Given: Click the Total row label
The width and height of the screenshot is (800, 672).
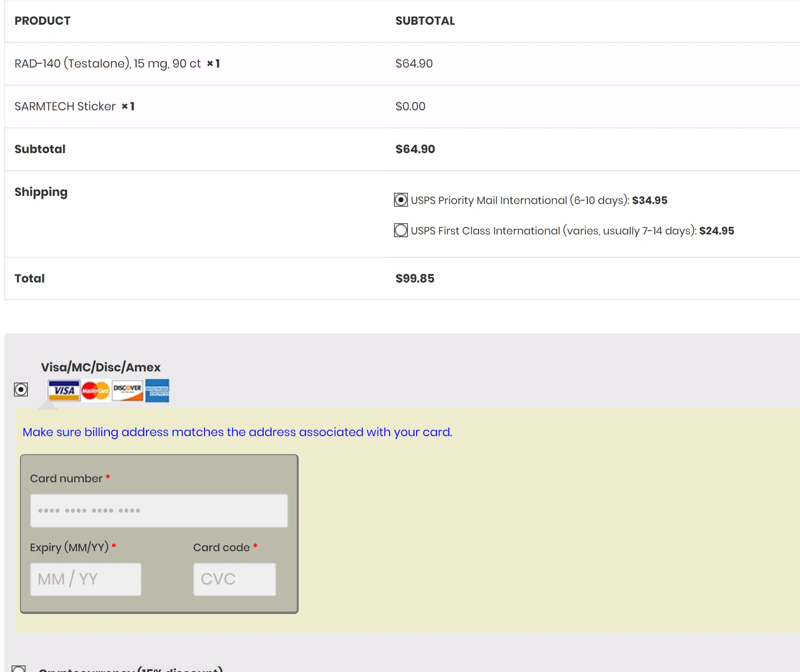Looking at the screenshot, I should (29, 278).
